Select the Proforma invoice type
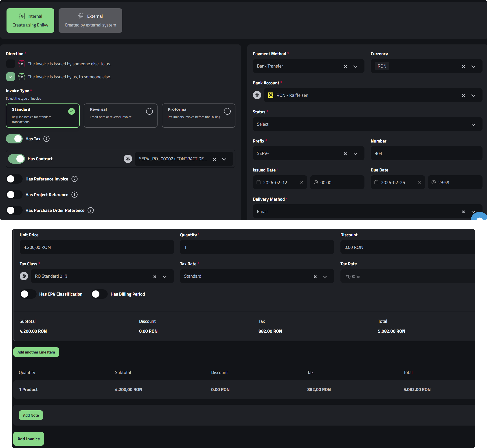 coord(198,116)
